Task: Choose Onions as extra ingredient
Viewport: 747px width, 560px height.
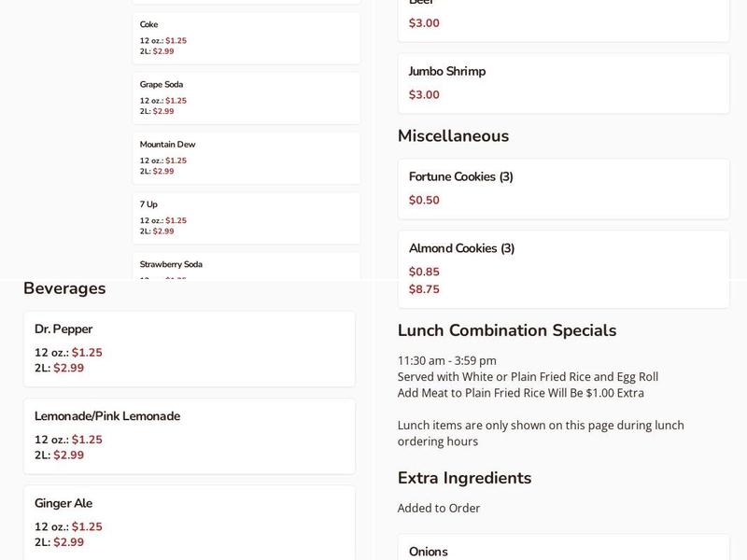Action: [x=561, y=551]
